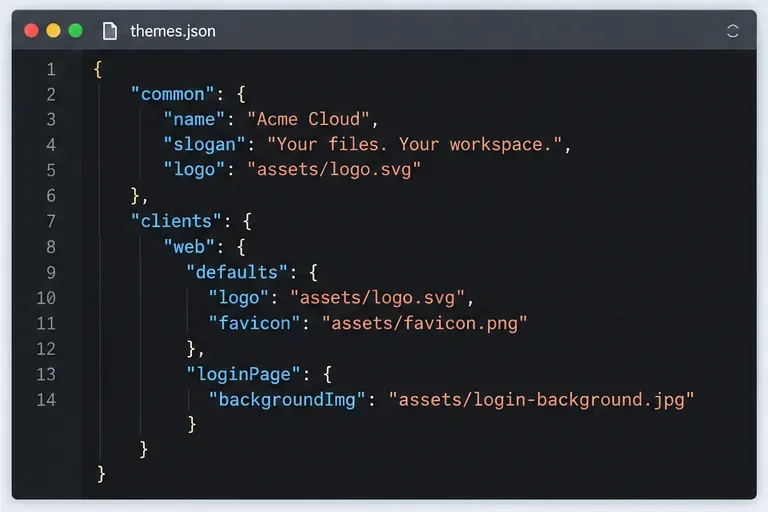
Task: Click the red close window button
Action: (31, 31)
